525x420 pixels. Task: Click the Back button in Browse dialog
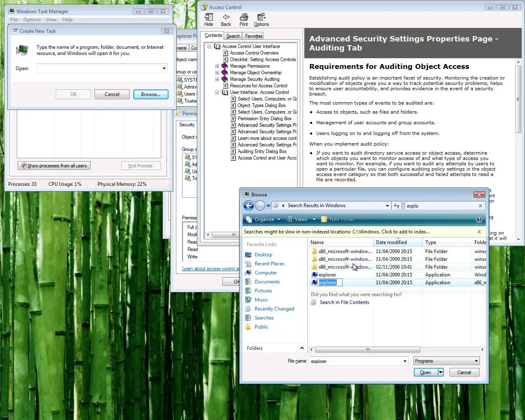249,205
